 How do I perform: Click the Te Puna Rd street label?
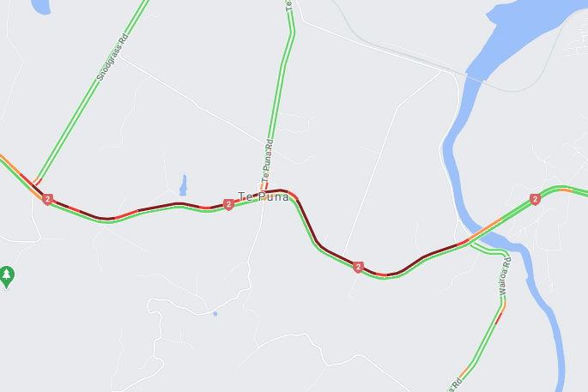[x=267, y=161]
